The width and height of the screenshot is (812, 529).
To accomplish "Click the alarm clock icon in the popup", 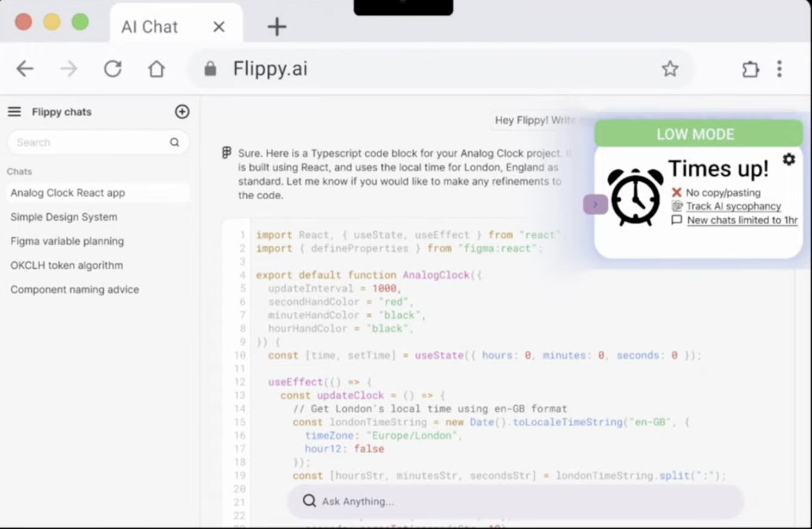I will coord(636,197).
